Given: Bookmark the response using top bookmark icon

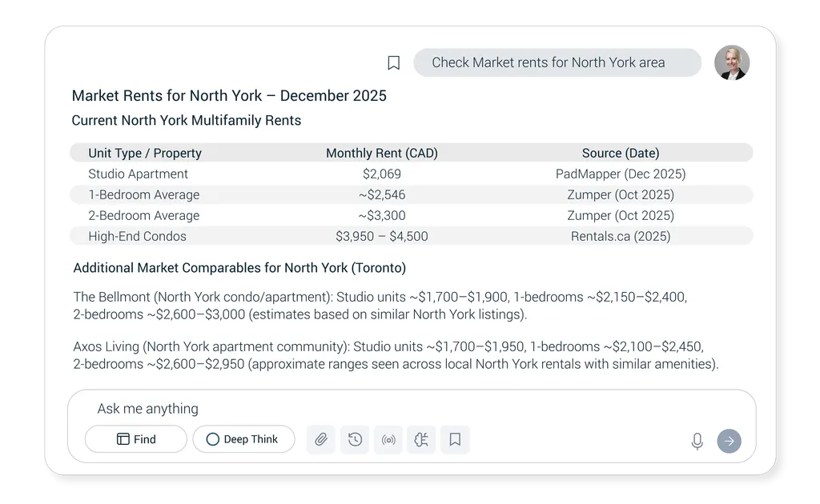Looking at the screenshot, I should tap(393, 63).
